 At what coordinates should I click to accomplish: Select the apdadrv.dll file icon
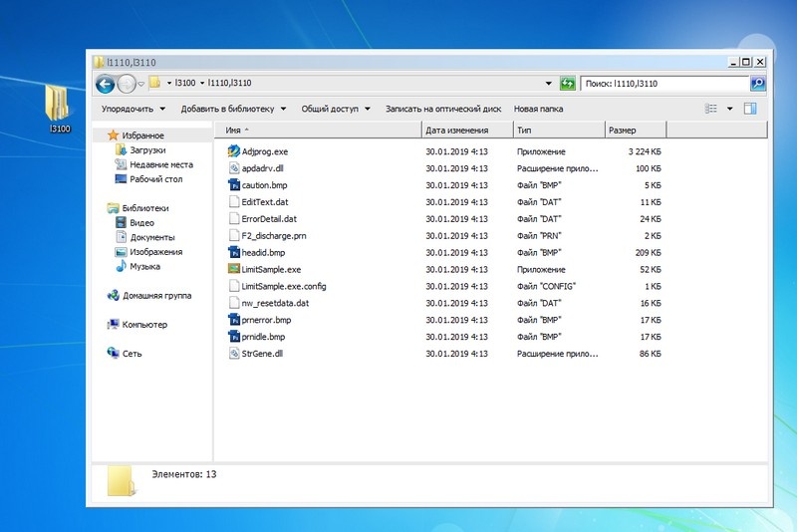[x=234, y=167]
